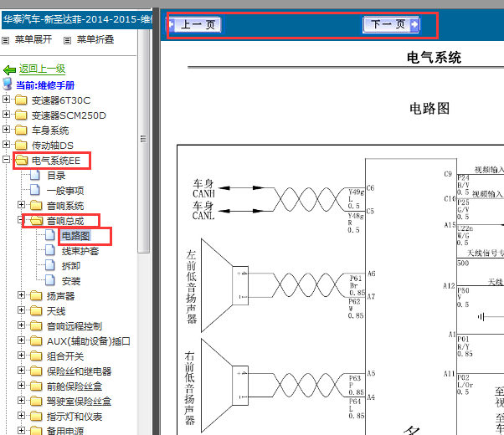504x435 pixels.
Task: Expand the 天线 folder
Action: (21, 310)
